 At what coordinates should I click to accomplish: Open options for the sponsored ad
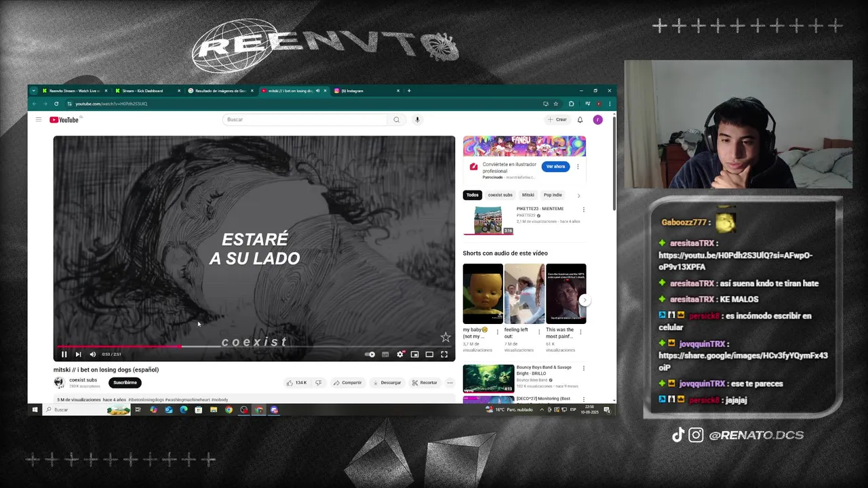point(578,166)
